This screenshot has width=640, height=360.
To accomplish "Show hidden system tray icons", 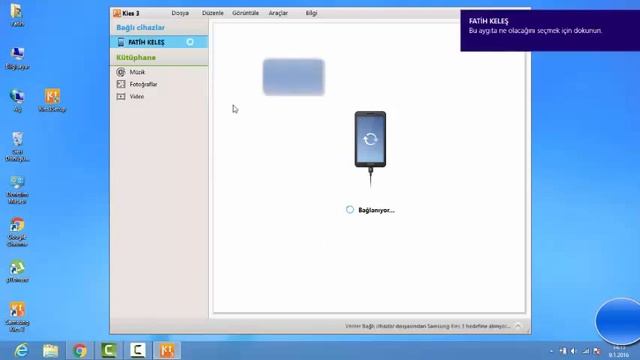I will [551, 351].
